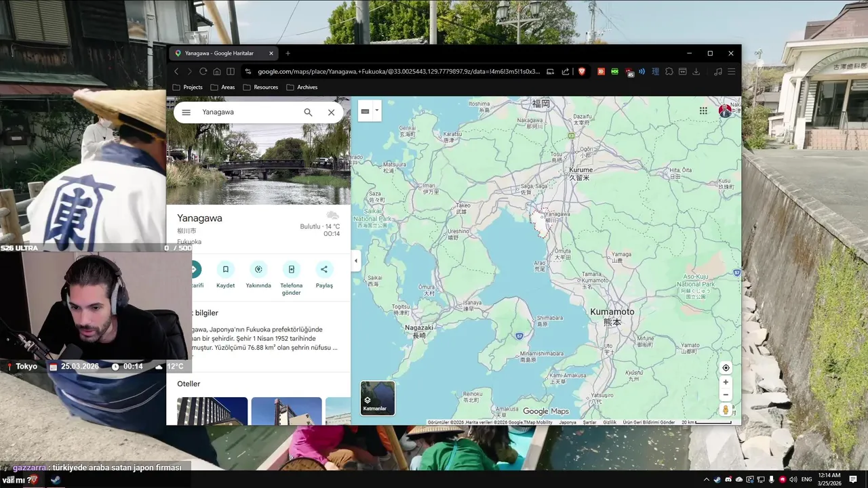868x488 pixels.
Task: Open the taskbar clock and date
Action: (830, 479)
